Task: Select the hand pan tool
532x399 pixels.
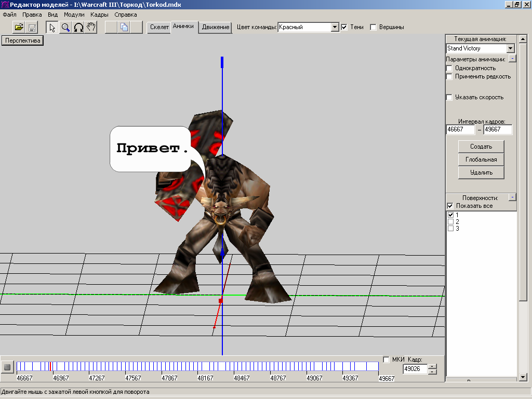Action: coord(91,28)
